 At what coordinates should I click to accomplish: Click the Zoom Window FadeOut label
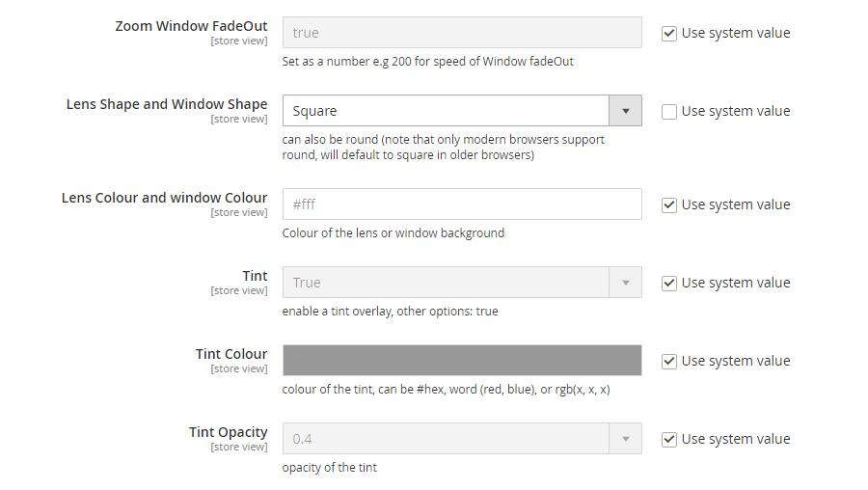click(x=191, y=26)
